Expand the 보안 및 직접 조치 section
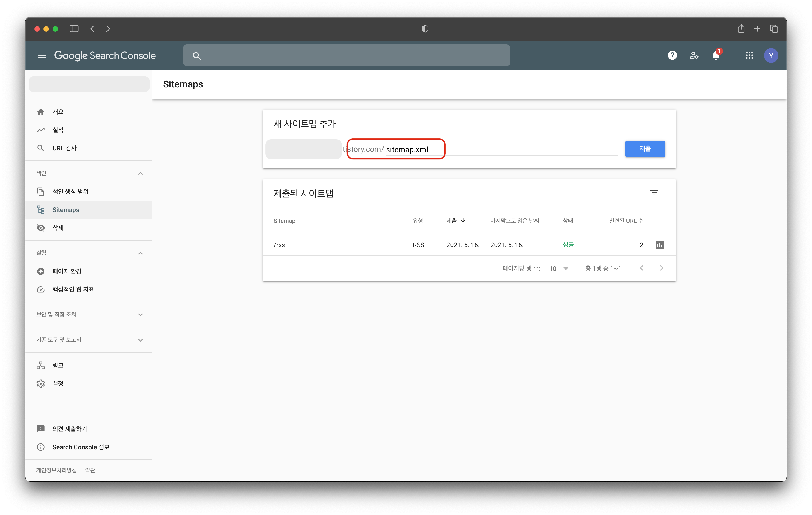Viewport: 812px width, 515px height. click(140, 315)
